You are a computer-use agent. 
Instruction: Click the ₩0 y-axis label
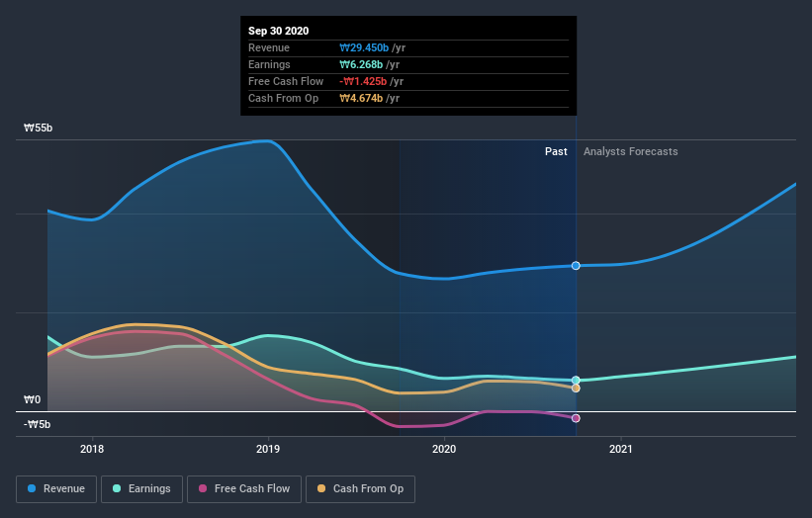[x=32, y=399]
